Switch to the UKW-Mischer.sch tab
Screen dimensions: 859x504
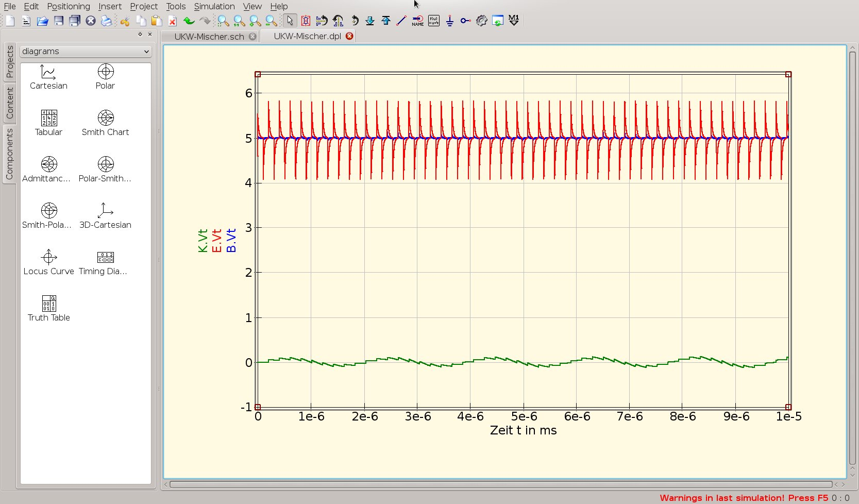tap(209, 37)
